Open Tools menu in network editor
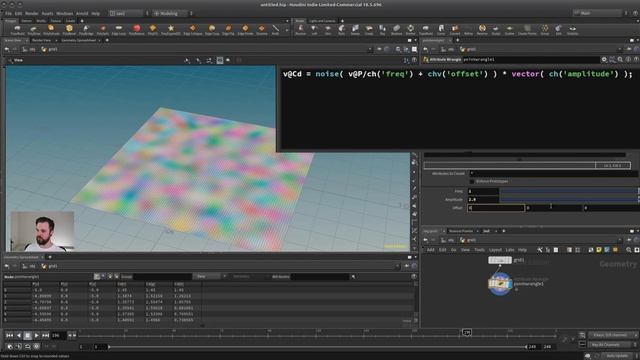 pos(480,250)
